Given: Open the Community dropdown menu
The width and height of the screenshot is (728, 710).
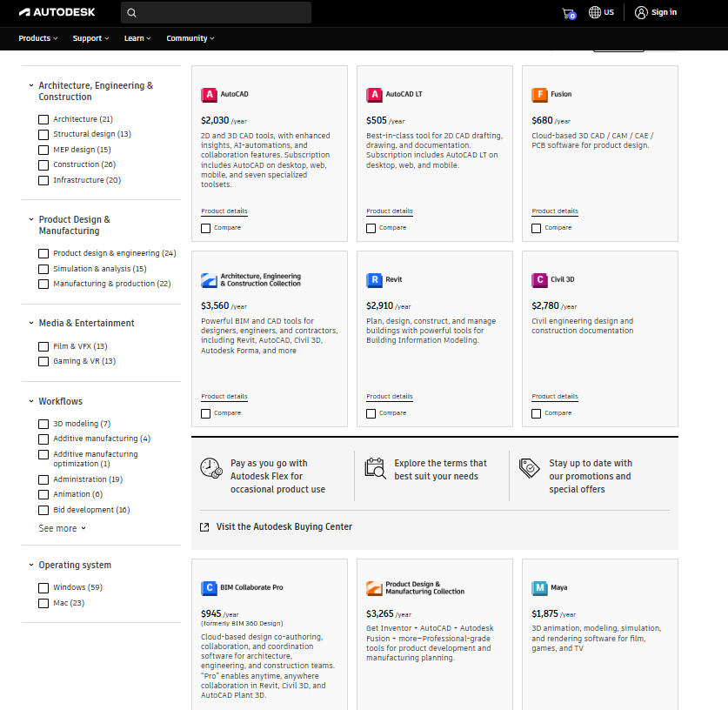Looking at the screenshot, I should (190, 38).
